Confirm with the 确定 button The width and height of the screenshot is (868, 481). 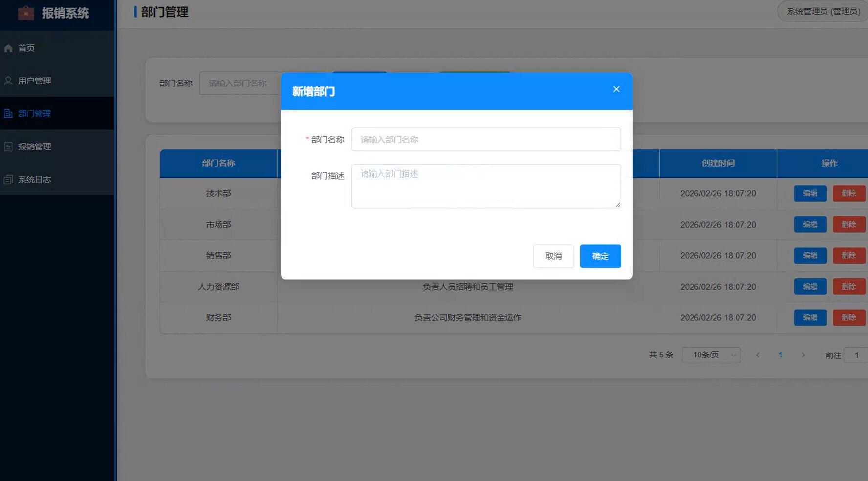600,256
